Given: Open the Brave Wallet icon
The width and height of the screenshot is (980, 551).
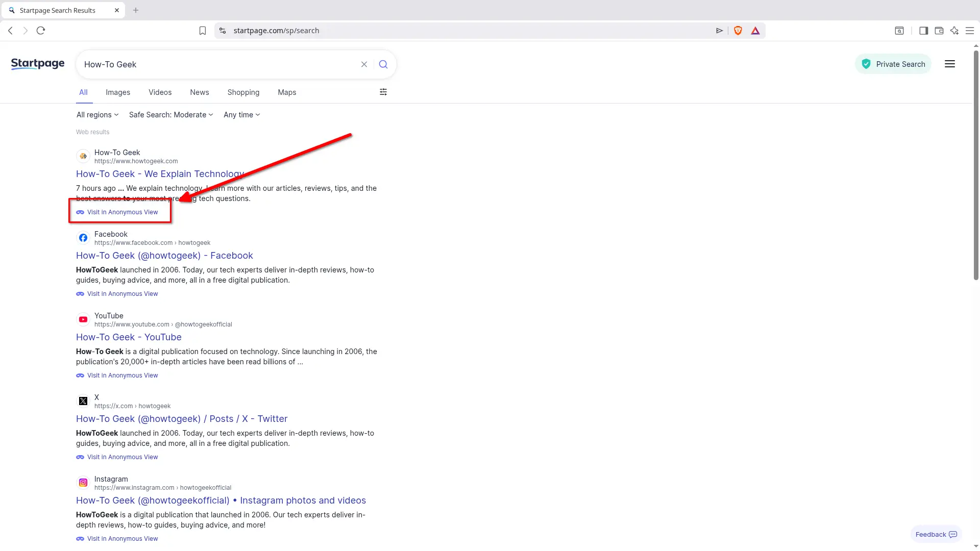Looking at the screenshot, I should 939,31.
